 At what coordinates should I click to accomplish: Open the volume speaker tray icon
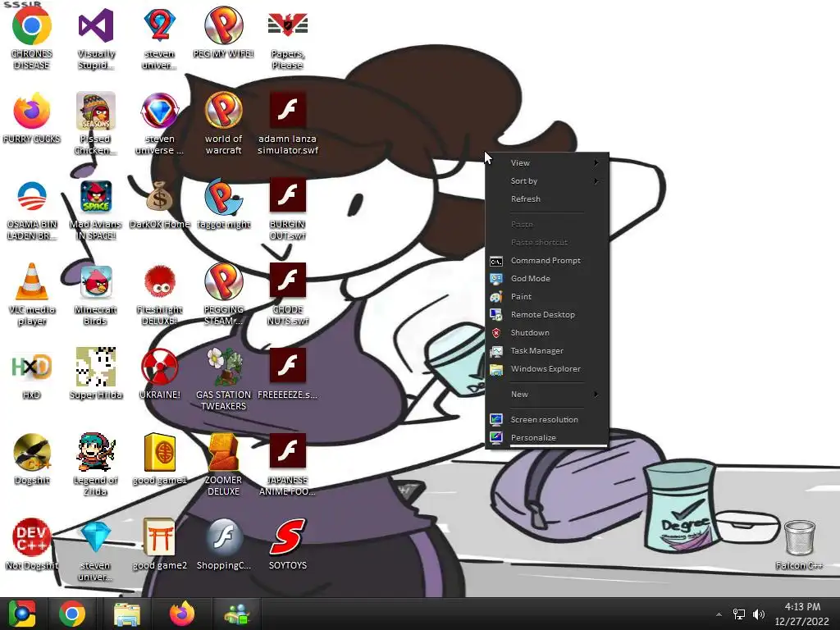point(759,614)
